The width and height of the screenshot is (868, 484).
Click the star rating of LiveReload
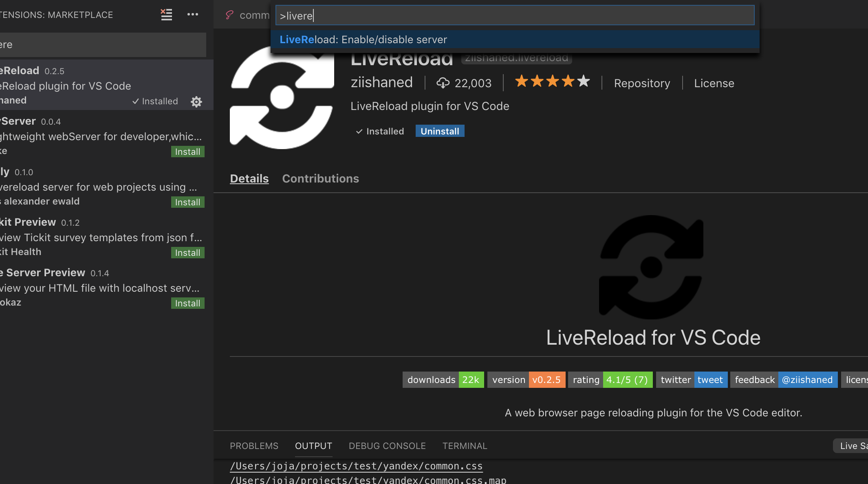(552, 81)
